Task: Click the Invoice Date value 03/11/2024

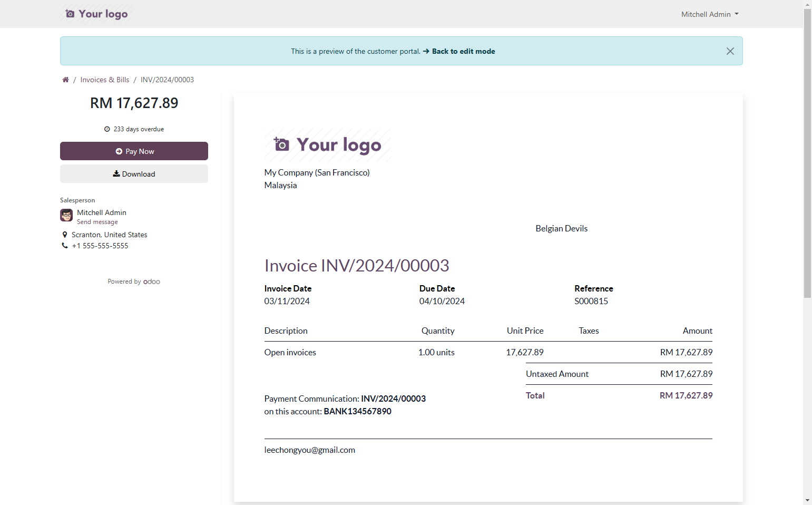Action: coord(287,301)
